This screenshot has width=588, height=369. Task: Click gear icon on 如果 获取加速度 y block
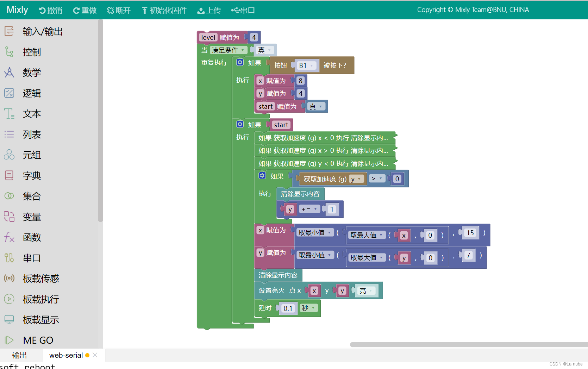point(262,176)
